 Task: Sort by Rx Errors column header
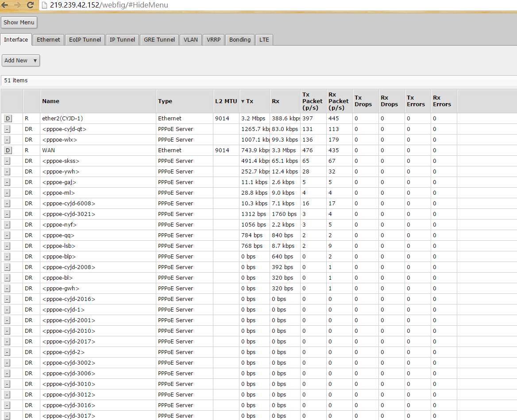pos(444,101)
